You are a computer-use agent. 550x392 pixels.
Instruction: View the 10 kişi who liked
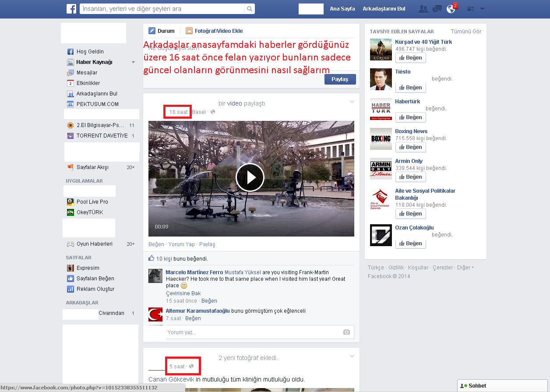pyautogui.click(x=164, y=259)
